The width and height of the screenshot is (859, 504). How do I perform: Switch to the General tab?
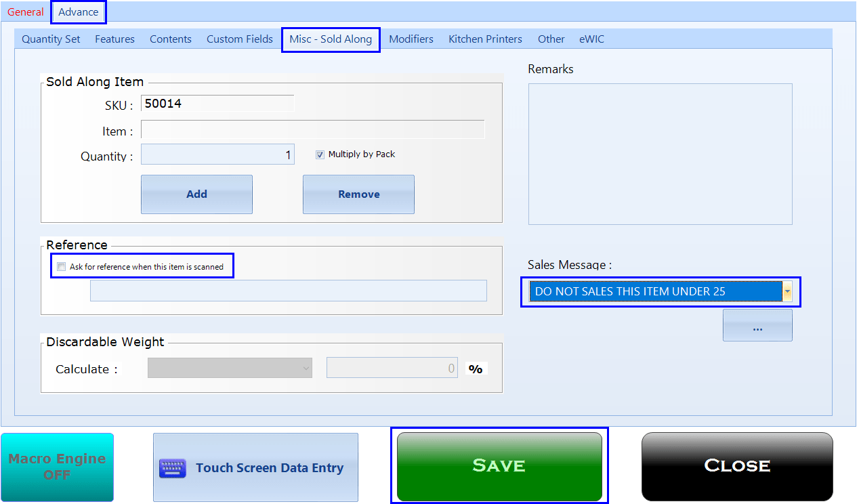pyautogui.click(x=26, y=12)
